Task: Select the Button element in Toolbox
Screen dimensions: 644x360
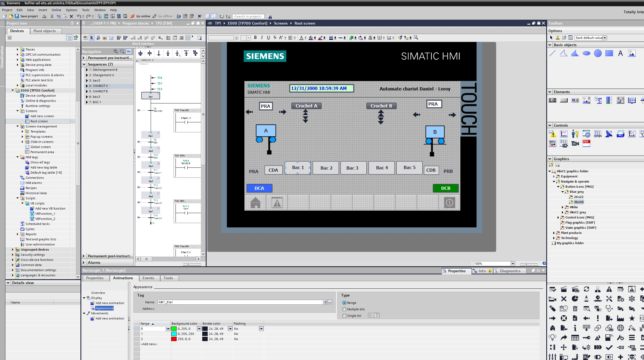Action: (x=564, y=100)
